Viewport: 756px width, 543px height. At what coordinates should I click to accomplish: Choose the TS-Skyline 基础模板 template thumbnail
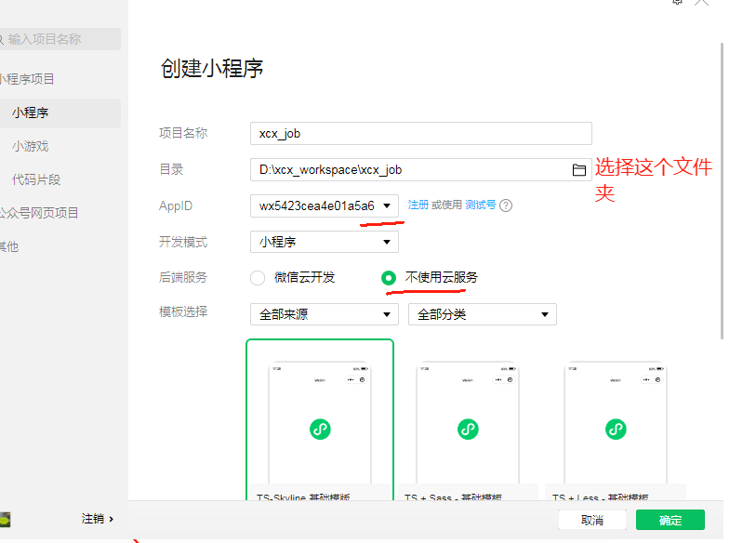(x=320, y=419)
